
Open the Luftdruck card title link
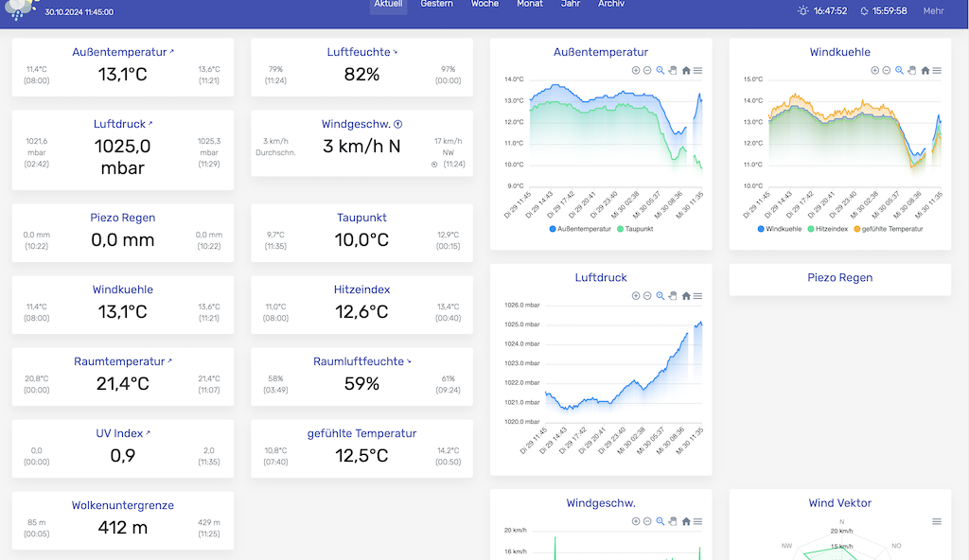pyautogui.click(x=122, y=124)
